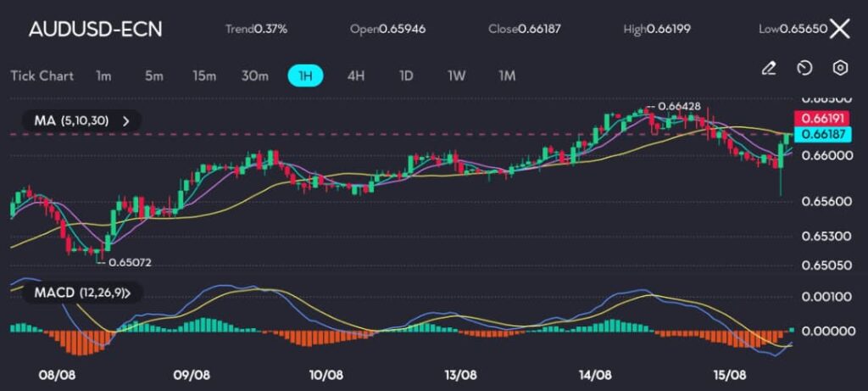Select the active 1H timeframe
Viewport: 868px width, 391px height.
tap(306, 75)
